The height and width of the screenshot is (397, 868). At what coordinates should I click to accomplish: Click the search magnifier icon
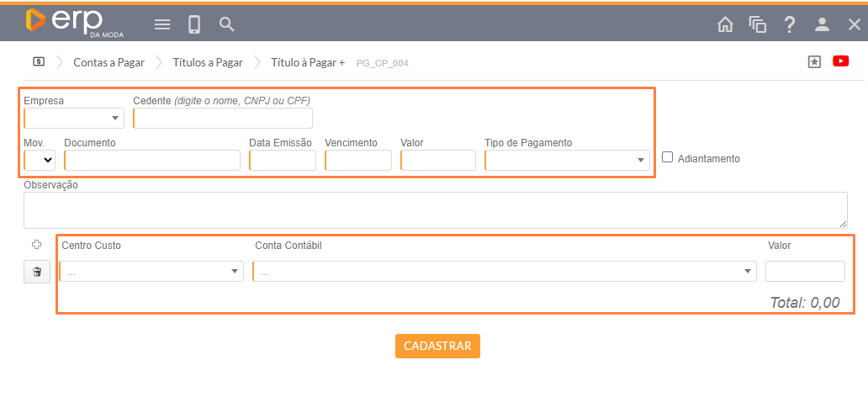(226, 24)
